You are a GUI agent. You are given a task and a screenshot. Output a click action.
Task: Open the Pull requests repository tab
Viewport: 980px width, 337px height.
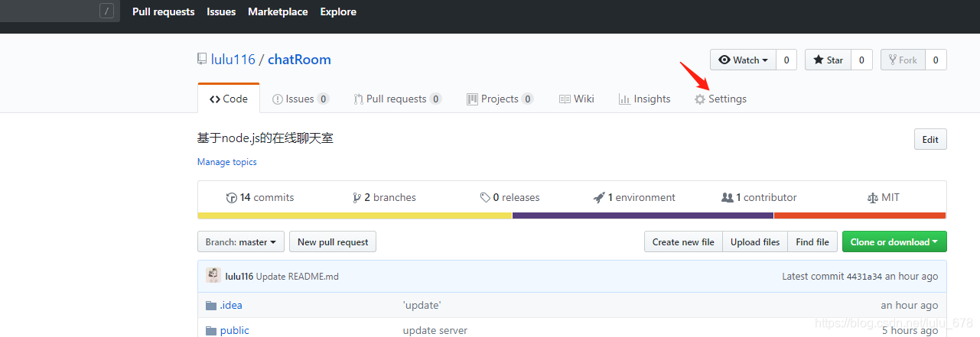(398, 99)
